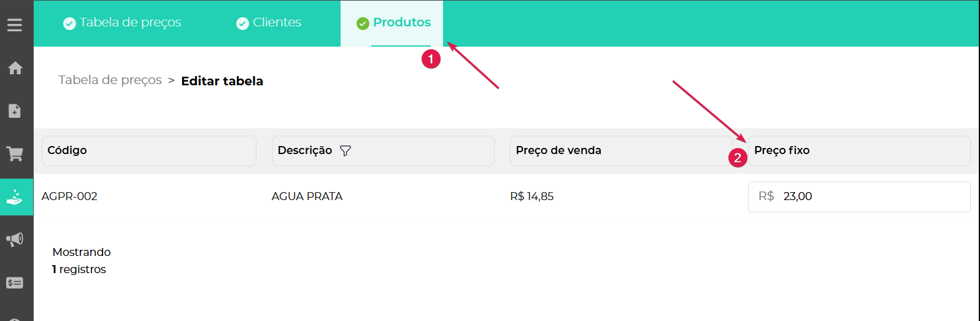Open the new document icon in sidebar
Screen dimensions: 980x321
point(15,111)
